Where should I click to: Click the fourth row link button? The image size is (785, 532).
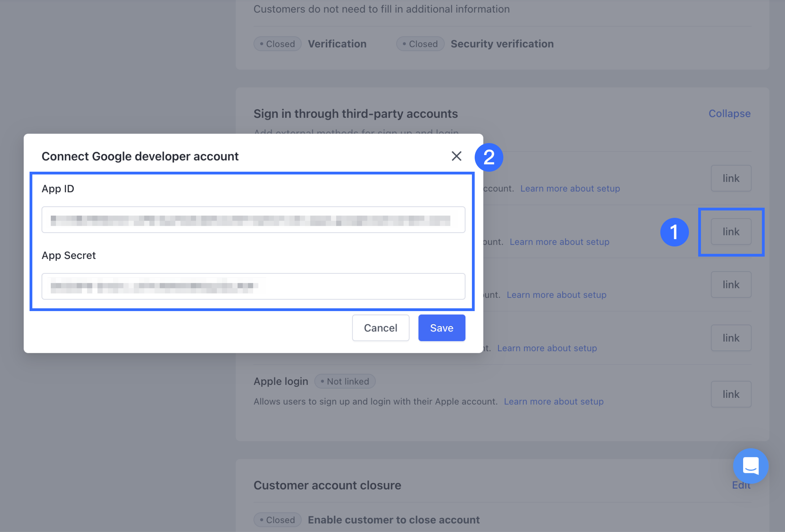tap(731, 338)
